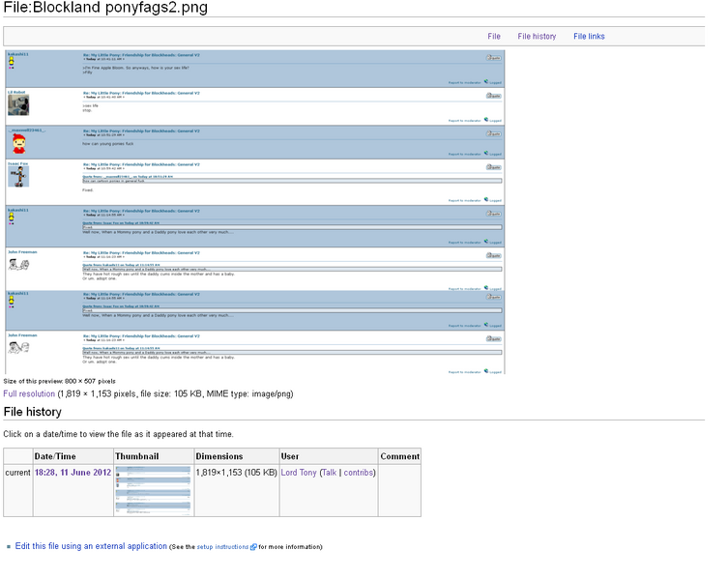
Task: Click the Logged icon on Lil Robot's post
Action: [x=486, y=119]
